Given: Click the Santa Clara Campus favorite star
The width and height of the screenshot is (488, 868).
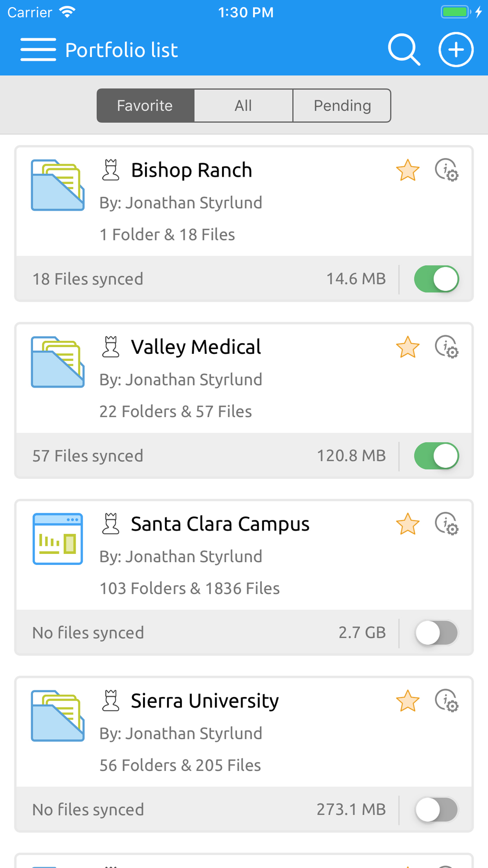Looking at the screenshot, I should (x=408, y=524).
